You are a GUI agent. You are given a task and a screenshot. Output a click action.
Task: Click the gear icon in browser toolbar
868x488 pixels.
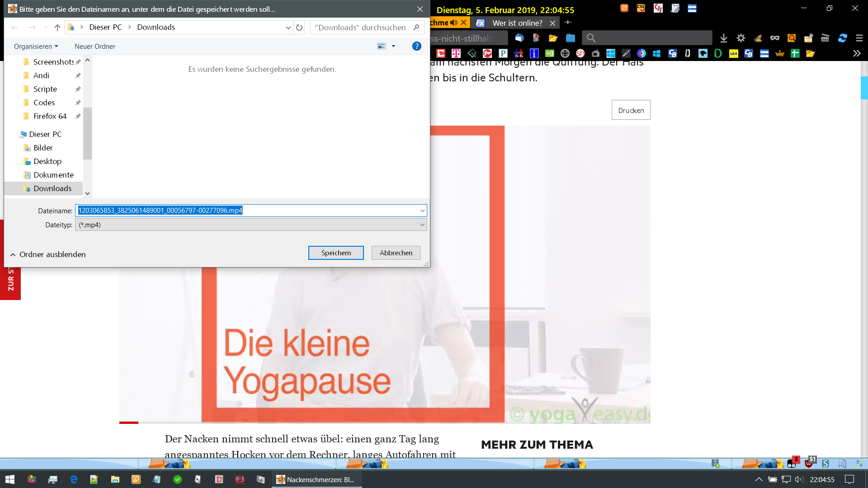click(741, 38)
